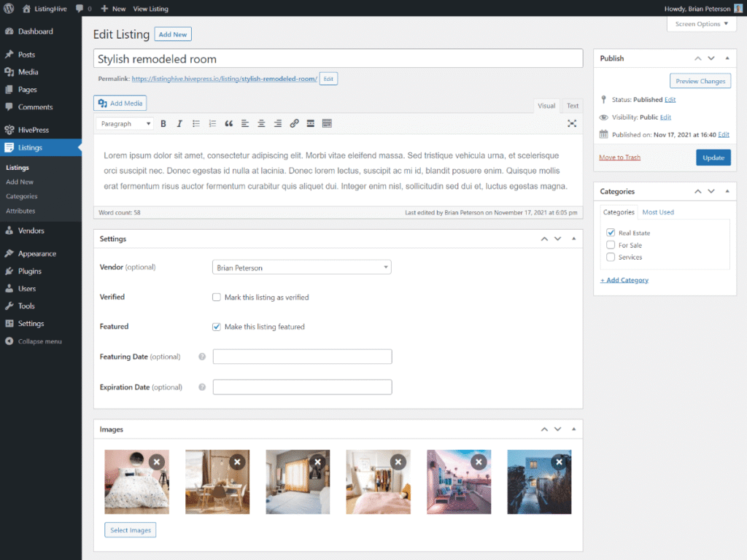Insert a numbered list
Screen dimensions: 747x560
(212, 123)
